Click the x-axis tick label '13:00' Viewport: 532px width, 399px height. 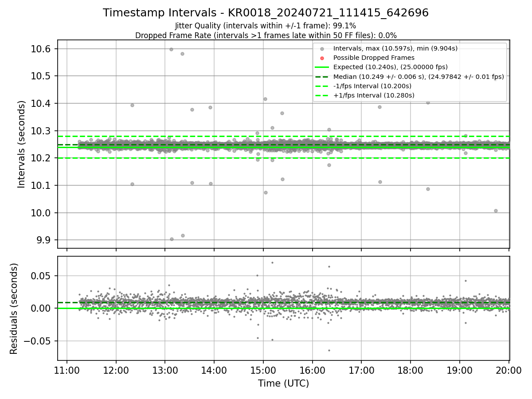point(165,370)
